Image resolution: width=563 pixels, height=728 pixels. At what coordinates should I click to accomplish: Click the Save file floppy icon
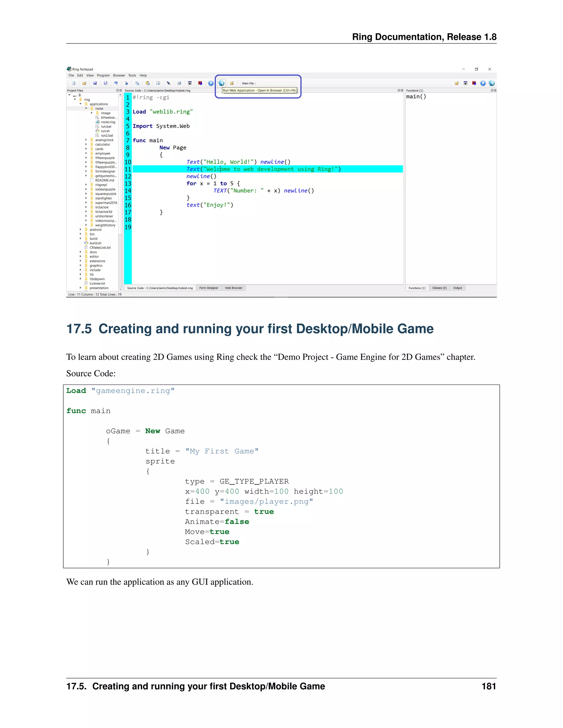click(95, 83)
